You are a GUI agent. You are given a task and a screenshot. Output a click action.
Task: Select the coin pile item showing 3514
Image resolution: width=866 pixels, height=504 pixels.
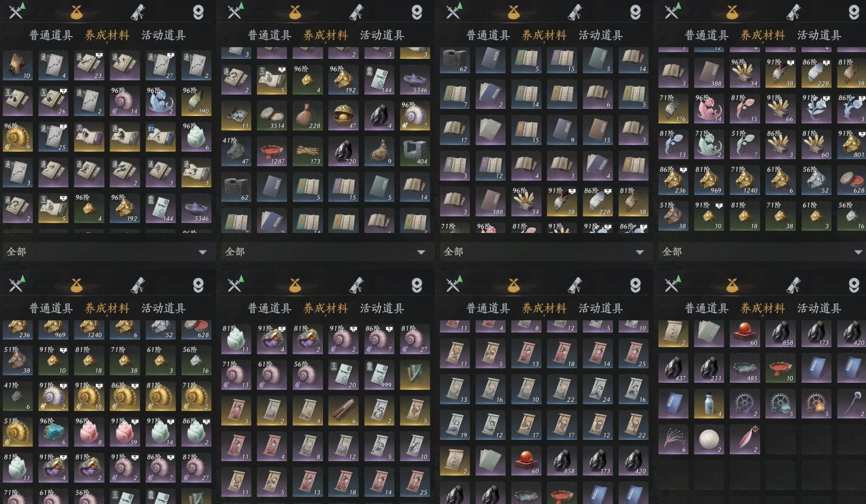pos(272,115)
